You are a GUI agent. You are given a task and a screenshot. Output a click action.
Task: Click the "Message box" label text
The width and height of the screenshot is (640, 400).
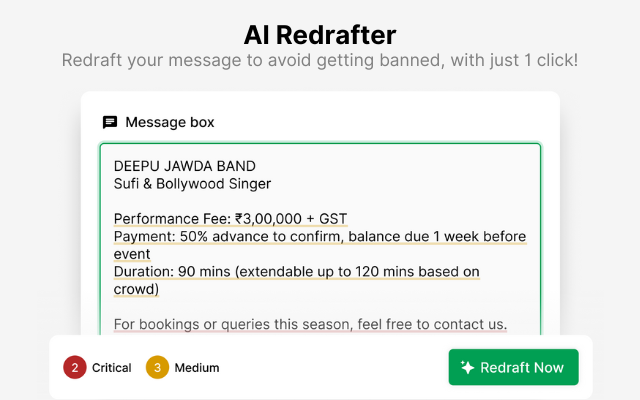coord(169,122)
